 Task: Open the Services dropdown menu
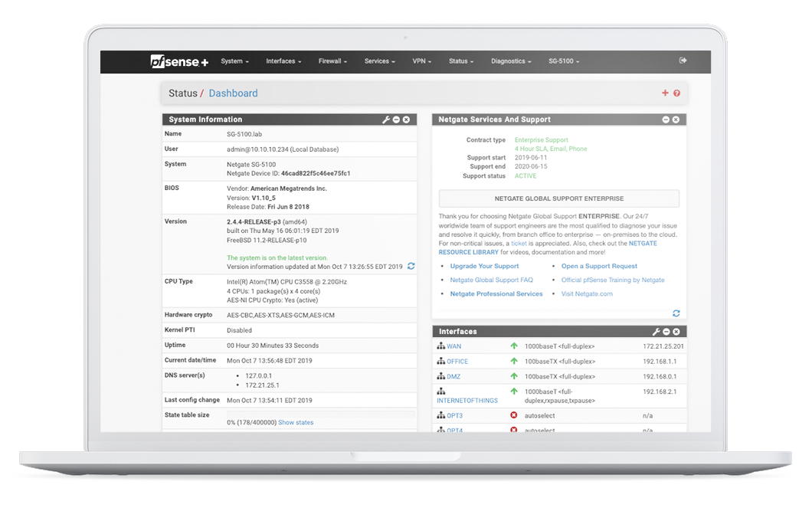(380, 61)
